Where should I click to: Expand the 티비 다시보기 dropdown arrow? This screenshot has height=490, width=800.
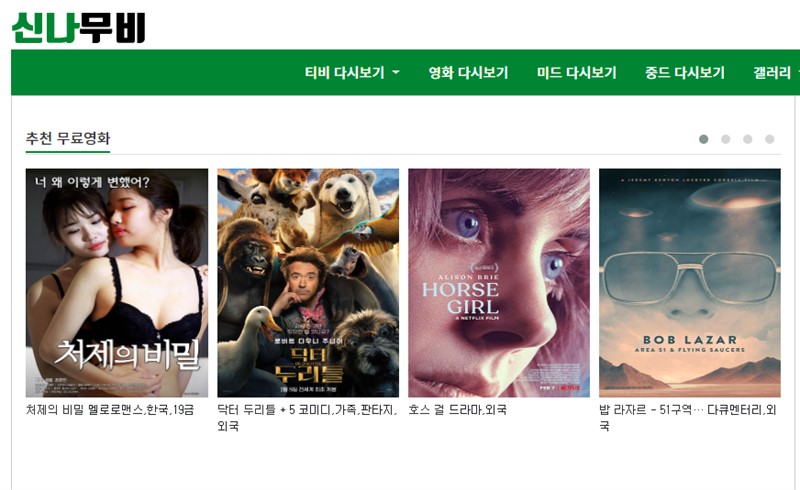coord(396,73)
